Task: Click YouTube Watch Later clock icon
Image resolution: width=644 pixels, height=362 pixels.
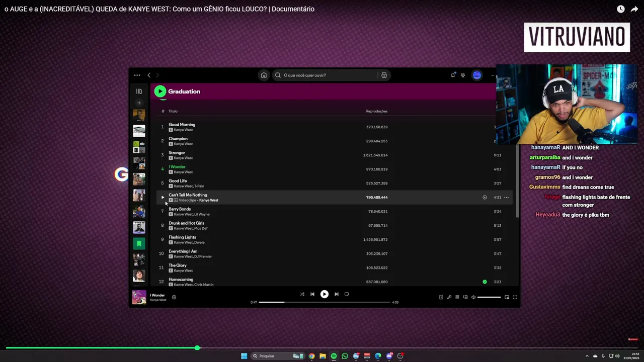Action: click(x=621, y=9)
